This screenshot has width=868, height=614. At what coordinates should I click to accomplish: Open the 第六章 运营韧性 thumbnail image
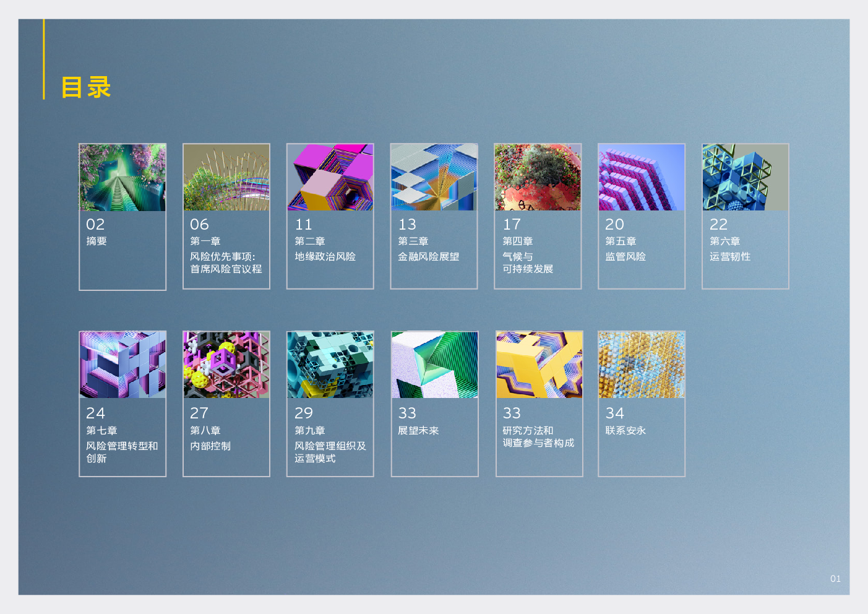click(x=746, y=178)
